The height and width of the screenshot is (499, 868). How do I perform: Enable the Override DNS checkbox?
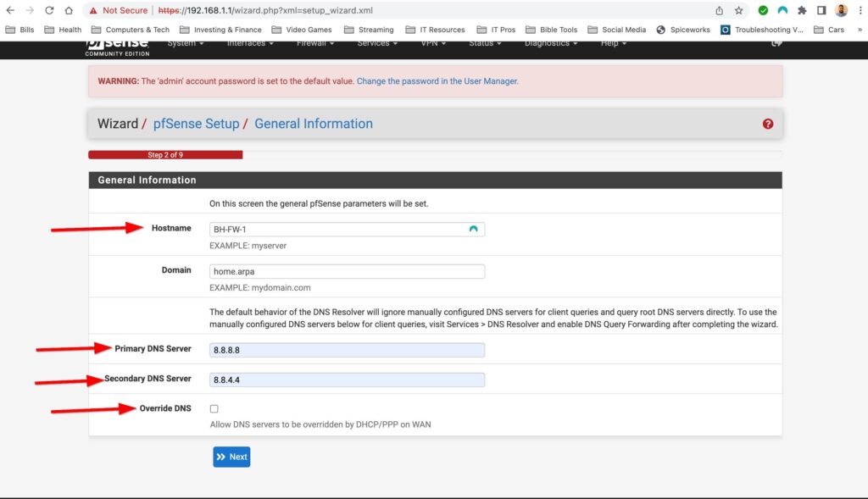[214, 409]
